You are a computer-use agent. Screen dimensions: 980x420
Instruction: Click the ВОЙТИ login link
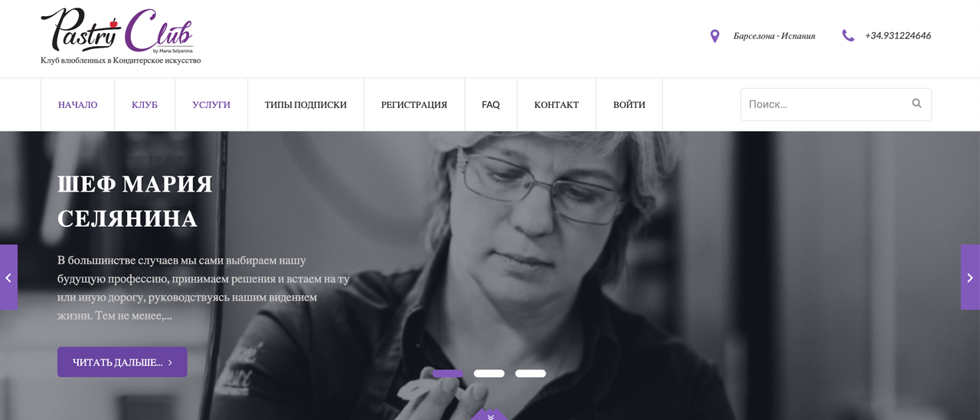pos(629,105)
